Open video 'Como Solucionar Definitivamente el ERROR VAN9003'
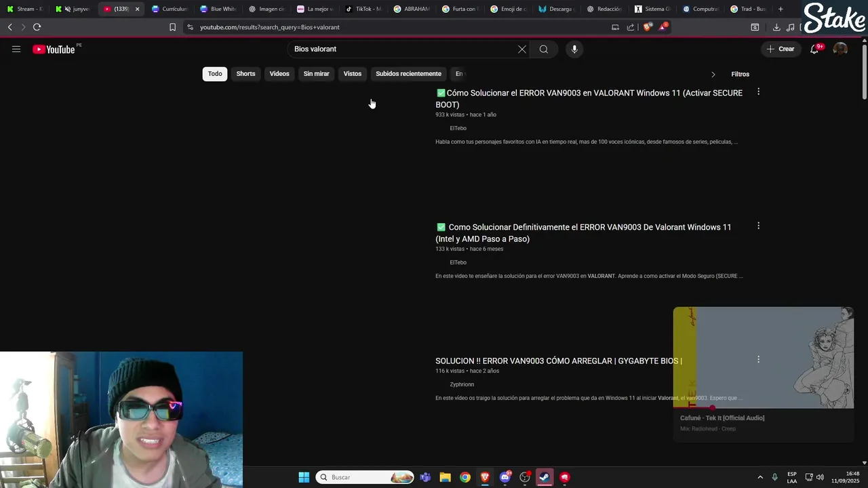The height and width of the screenshot is (488, 868). point(583,232)
